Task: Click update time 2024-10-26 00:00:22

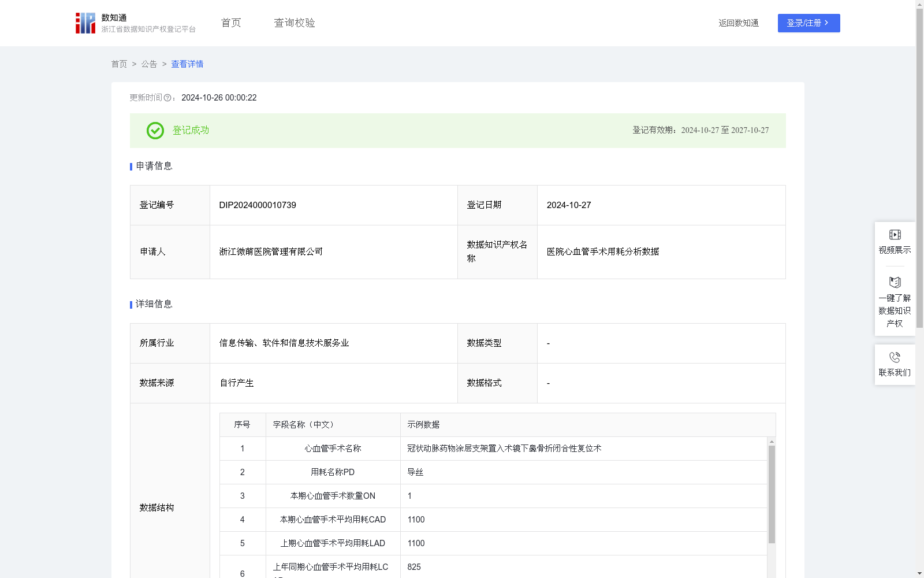Action: (219, 98)
